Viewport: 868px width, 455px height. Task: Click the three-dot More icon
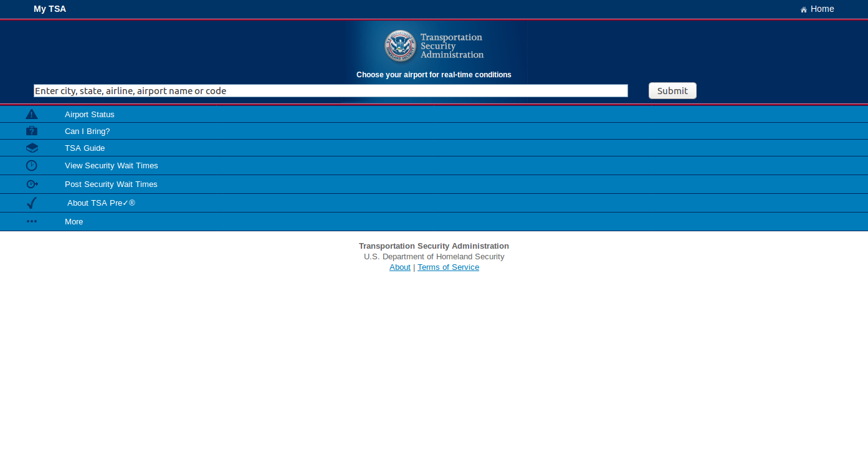pyautogui.click(x=32, y=221)
